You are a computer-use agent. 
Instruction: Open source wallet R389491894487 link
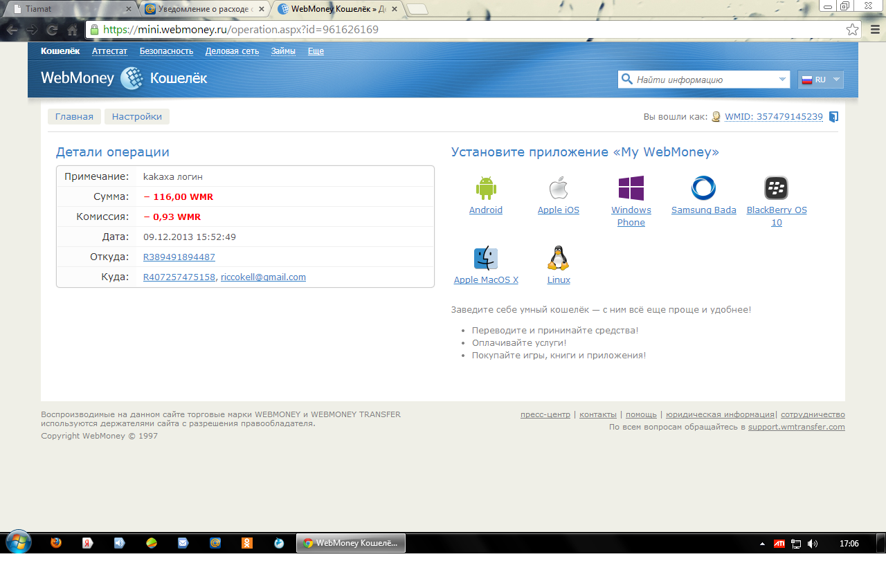[179, 257]
